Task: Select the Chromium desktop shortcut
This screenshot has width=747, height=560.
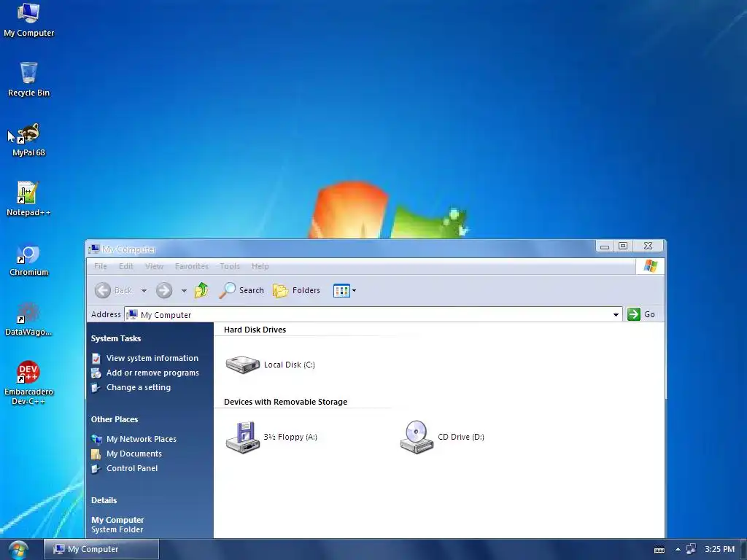Action: pyautogui.click(x=28, y=260)
